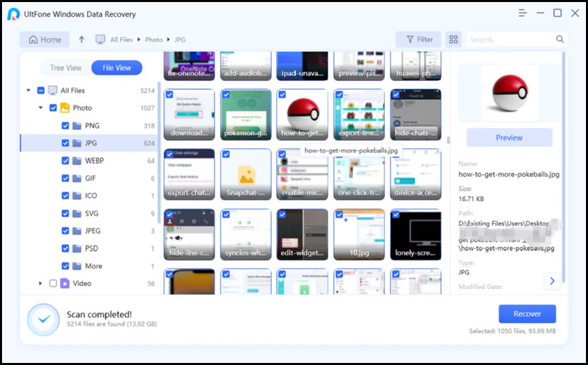Select the lonely-scre thumbnail
Viewport: 588px width, 365px height.
coord(416,234)
